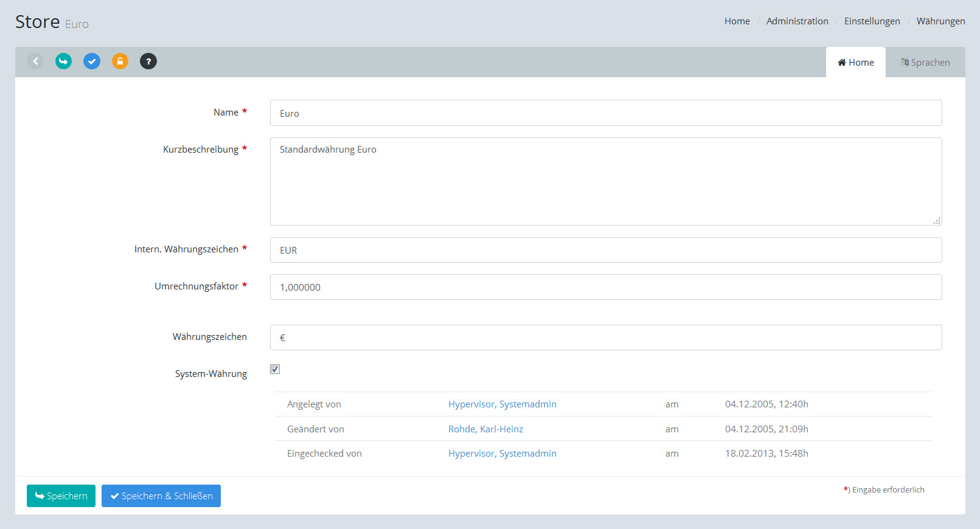Screen dimensions: 980x529
Task: Uncheck the System-Währung checkbox
Action: point(275,369)
